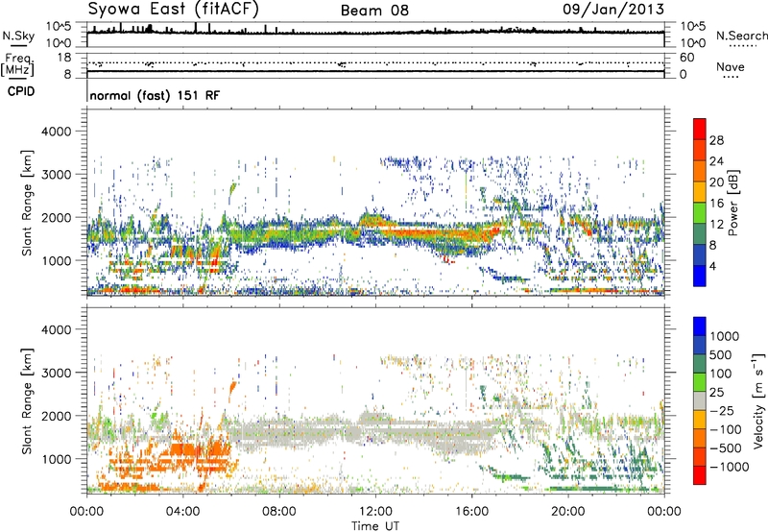Click the '18' frequency axis tick
Image resolution: width=768 pixels, height=532 pixels.
[64, 57]
